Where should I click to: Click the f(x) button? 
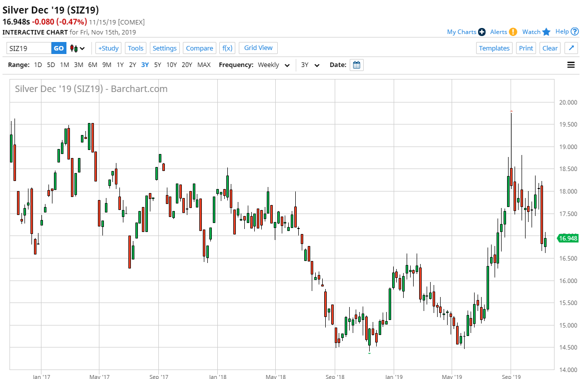click(227, 48)
